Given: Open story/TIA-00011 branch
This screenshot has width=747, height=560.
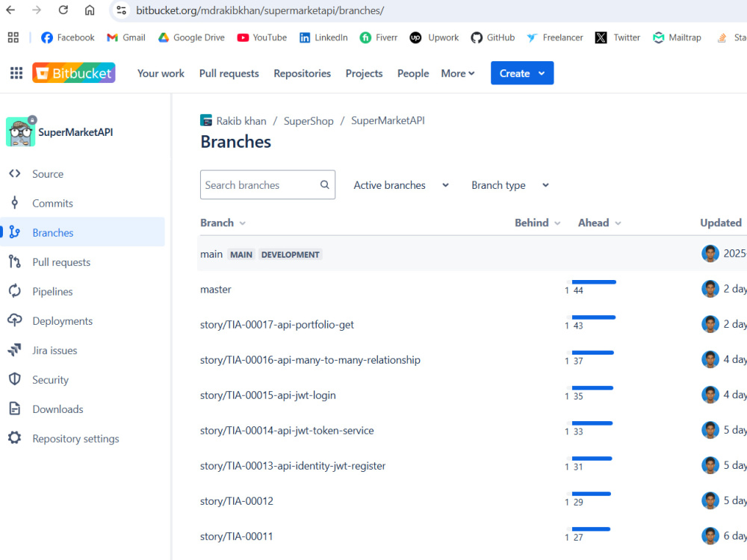Looking at the screenshot, I should (236, 536).
